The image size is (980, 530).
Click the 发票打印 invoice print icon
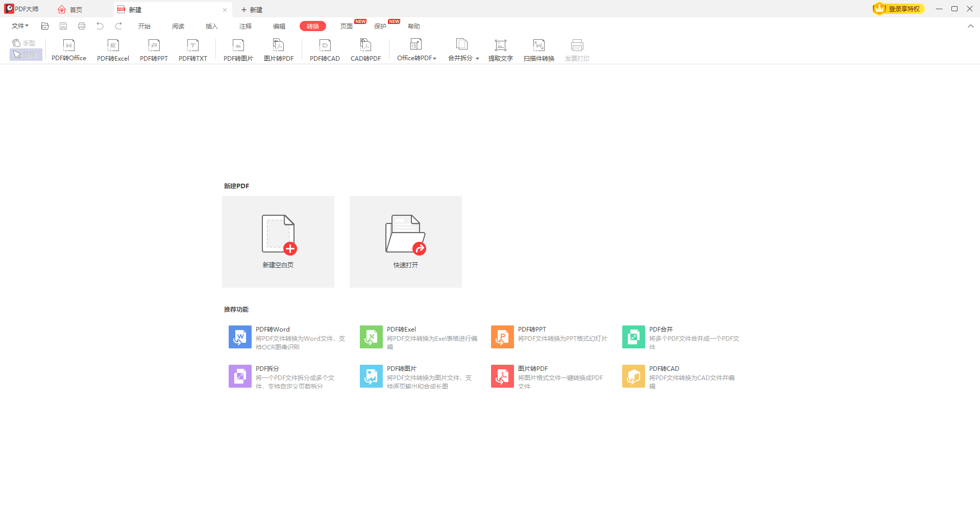point(577,50)
